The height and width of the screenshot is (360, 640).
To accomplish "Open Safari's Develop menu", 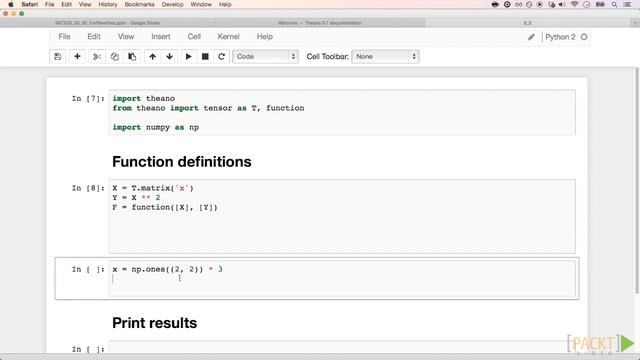I will (172, 4).
